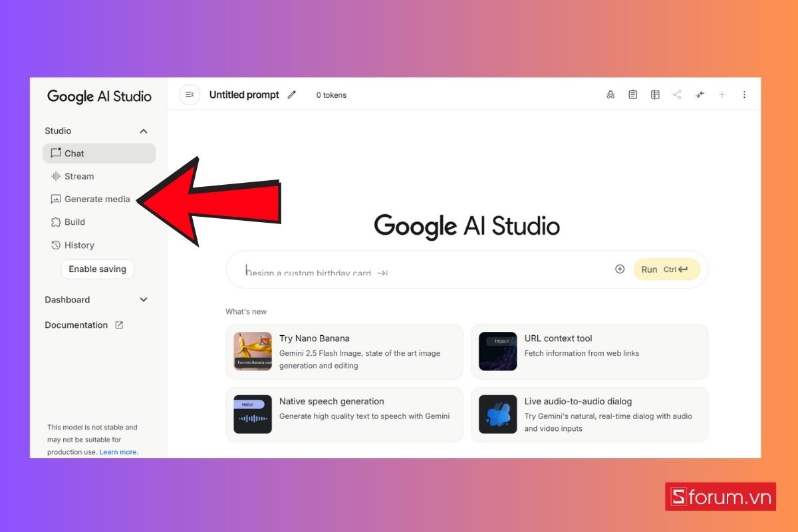798x532 pixels.
Task: Open the Learn more link
Action: tap(118, 452)
